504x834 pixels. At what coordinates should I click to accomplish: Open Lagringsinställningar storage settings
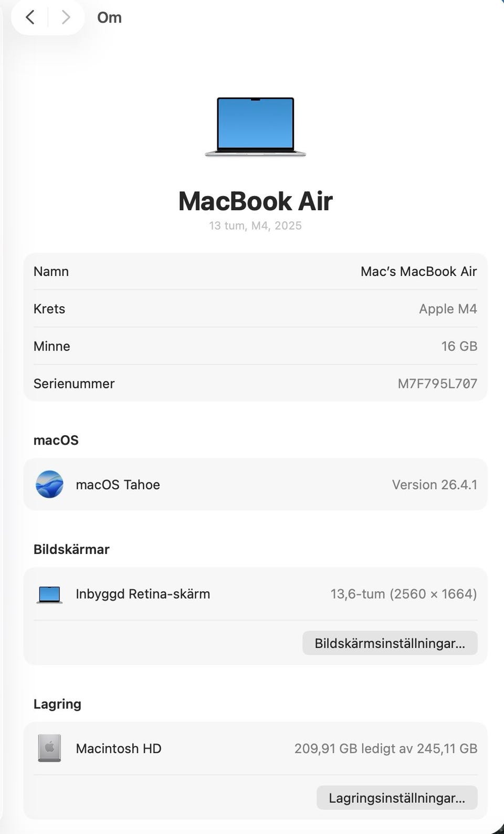click(397, 798)
